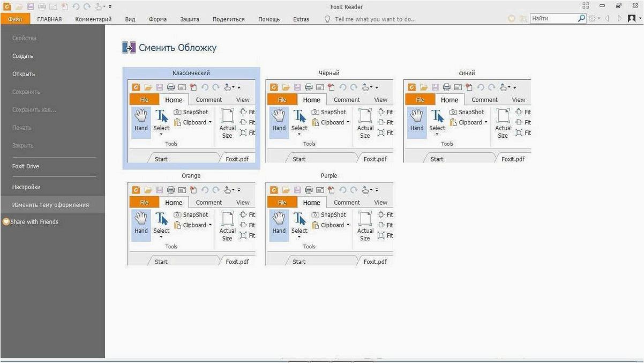This screenshot has height=363, width=644.
Task: Open the Помощь tab
Action: 269,19
